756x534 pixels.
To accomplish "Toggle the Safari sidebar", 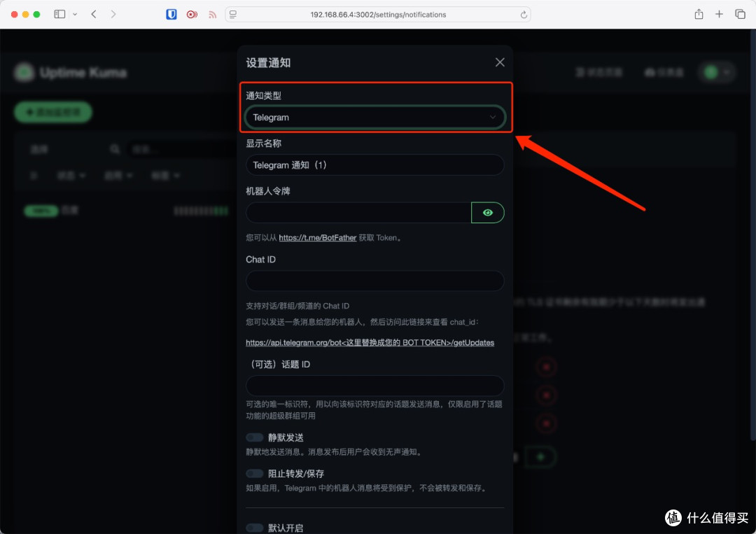I will [x=59, y=15].
